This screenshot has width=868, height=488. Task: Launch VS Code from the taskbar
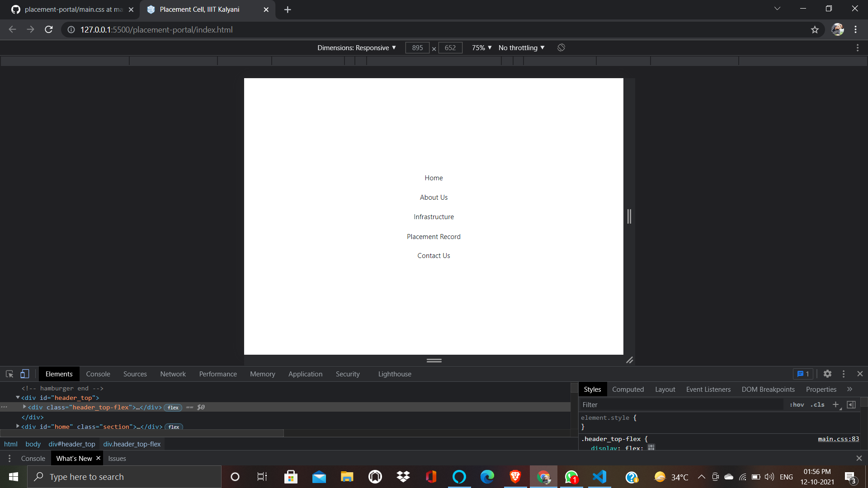599,477
